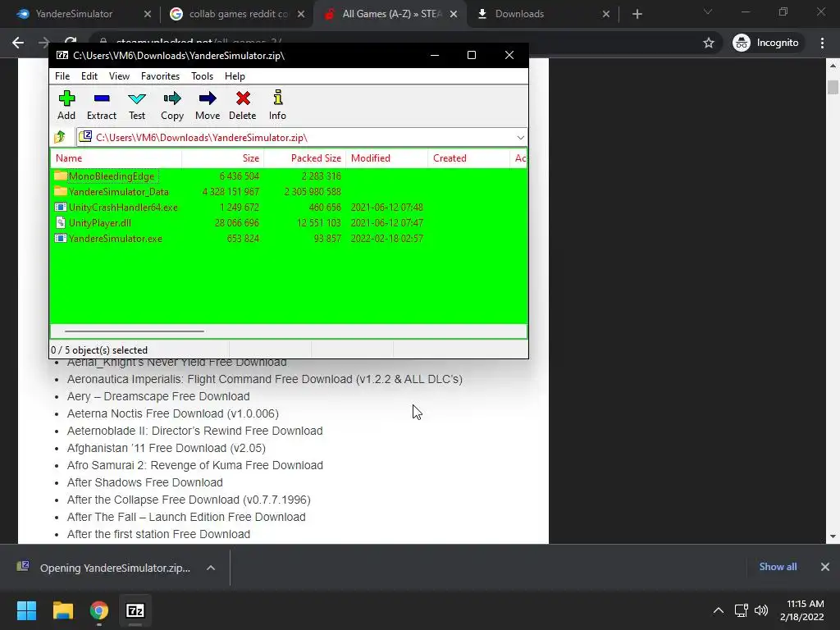The image size is (840, 630).
Task: Open After Shadows Free Download link
Action: [144, 482]
